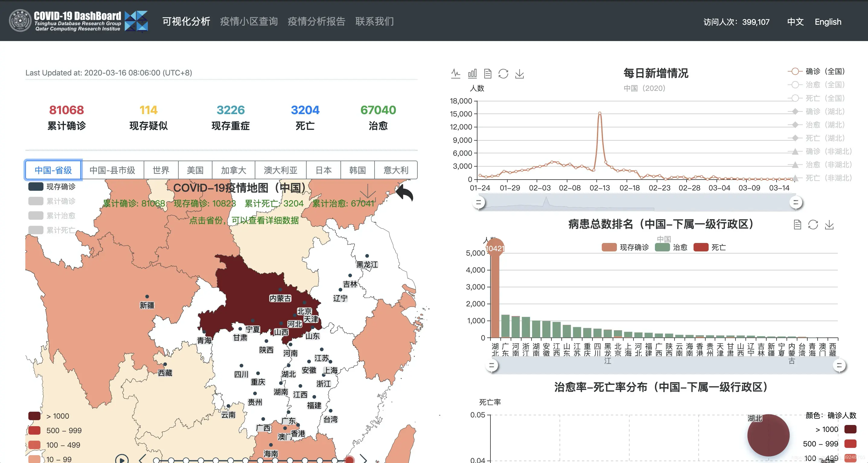
Task: Refresh the patient ranking chart
Action: [x=813, y=225]
